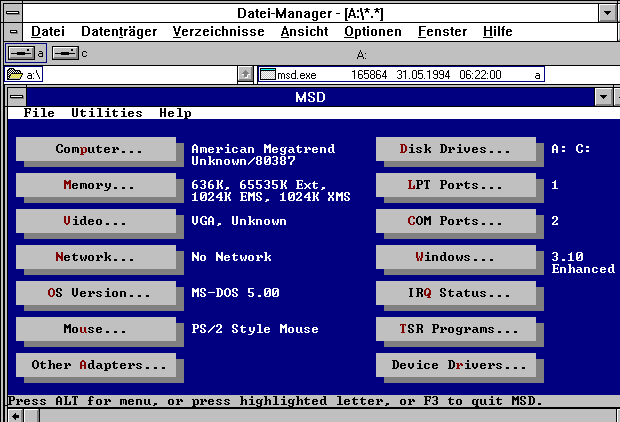The width and height of the screenshot is (620, 422).
Task: Open the Windows... details
Action: tap(456, 257)
